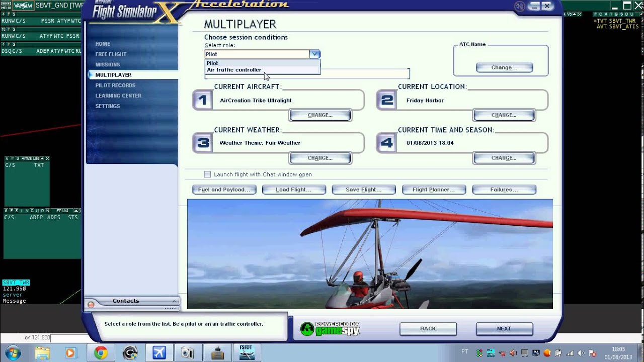The height and width of the screenshot is (362, 644).
Task: Open MISSIONS in the sidebar
Action: pyautogui.click(x=108, y=65)
